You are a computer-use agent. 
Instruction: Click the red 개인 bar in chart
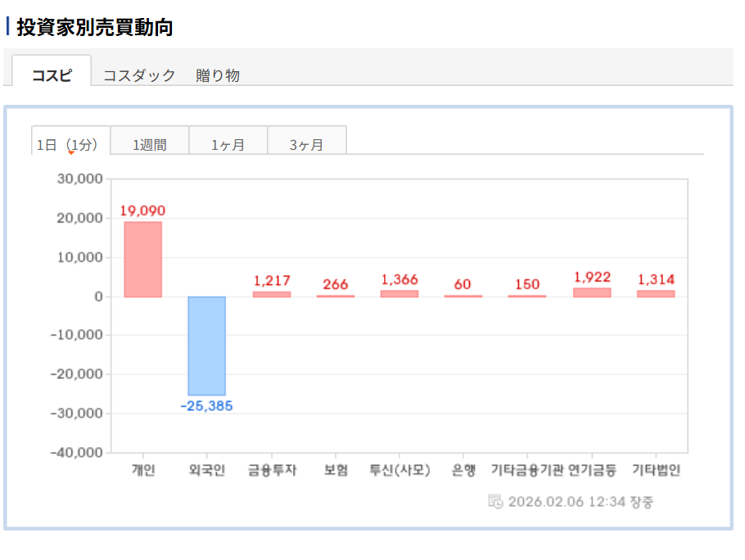pyautogui.click(x=143, y=259)
